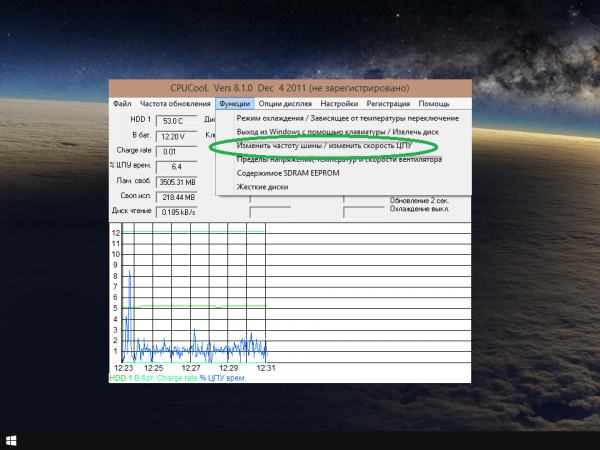Screen dimensions: 600x450
Task: Click the green HDD 1 legend label
Action: tap(121, 378)
